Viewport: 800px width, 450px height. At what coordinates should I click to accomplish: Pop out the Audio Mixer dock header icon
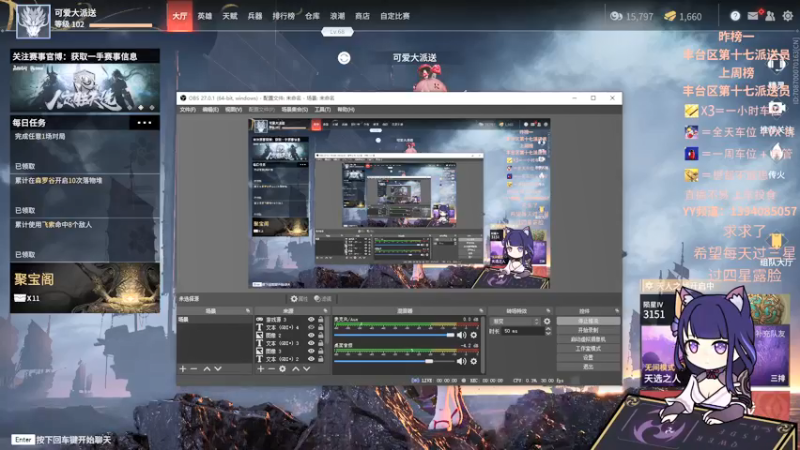pos(481,311)
